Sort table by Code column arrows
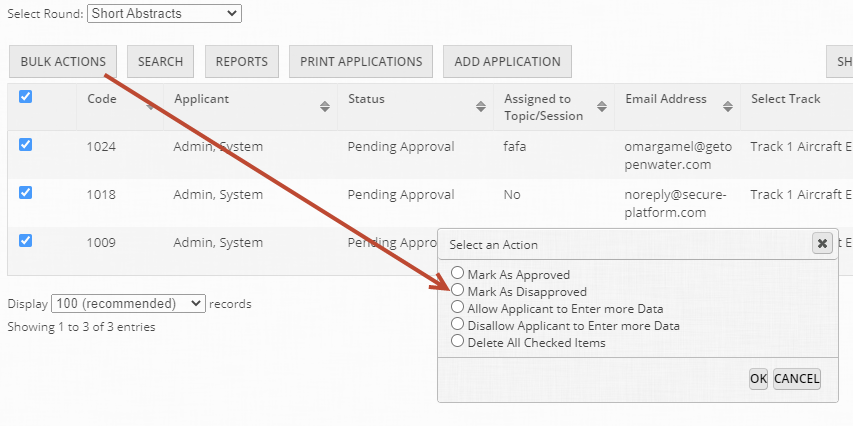 coord(151,107)
